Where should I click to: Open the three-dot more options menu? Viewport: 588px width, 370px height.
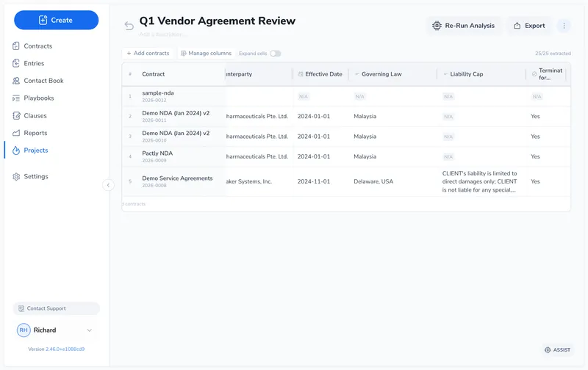564,26
